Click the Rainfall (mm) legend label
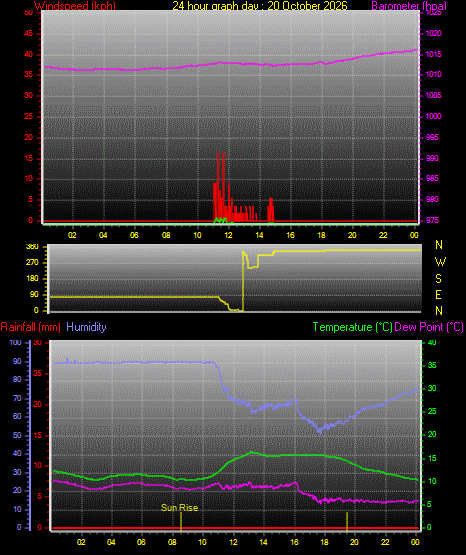The height and width of the screenshot is (555, 466). pos(30,327)
